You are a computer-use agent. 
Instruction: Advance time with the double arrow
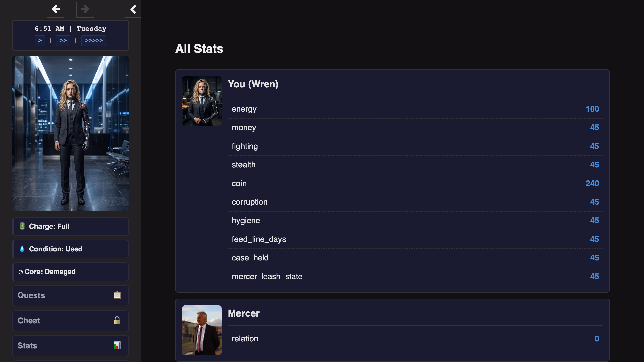click(63, 41)
